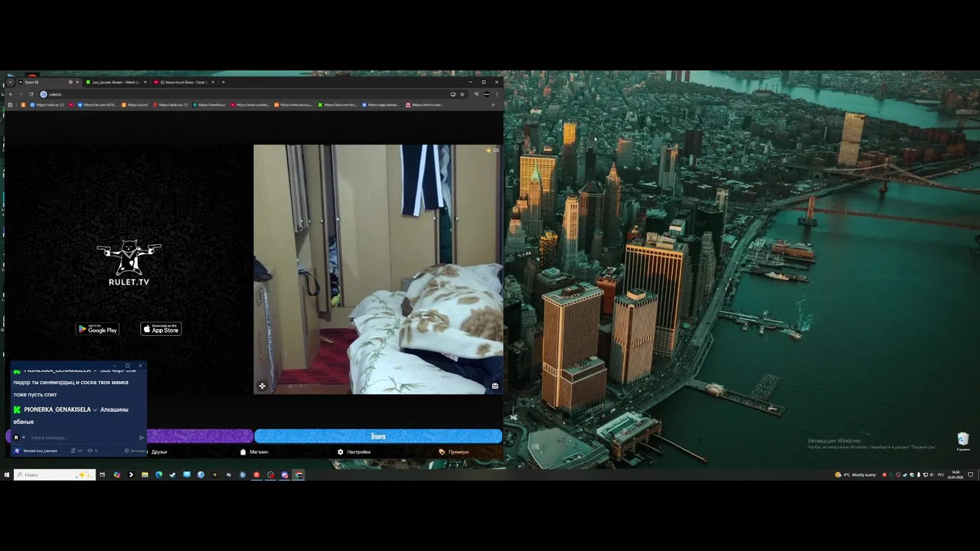Image resolution: width=980 pixels, height=551 pixels.
Task: Open Microsoft Edge from the taskbar
Action: click(x=158, y=474)
